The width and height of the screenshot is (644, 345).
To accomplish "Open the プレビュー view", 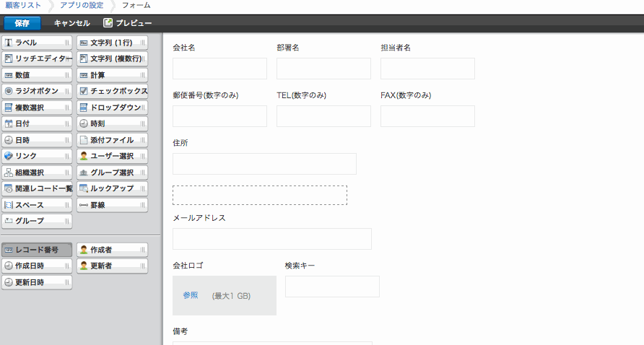I will click(127, 23).
